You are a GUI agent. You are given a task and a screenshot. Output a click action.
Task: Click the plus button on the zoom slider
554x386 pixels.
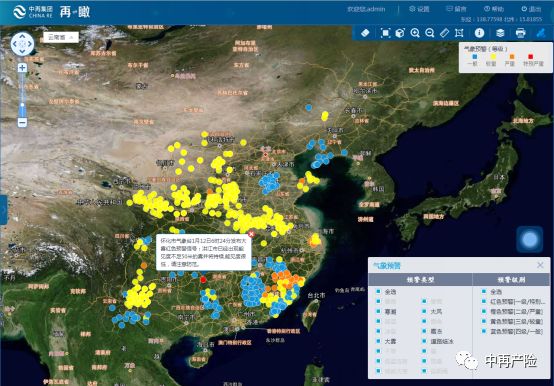22,68
